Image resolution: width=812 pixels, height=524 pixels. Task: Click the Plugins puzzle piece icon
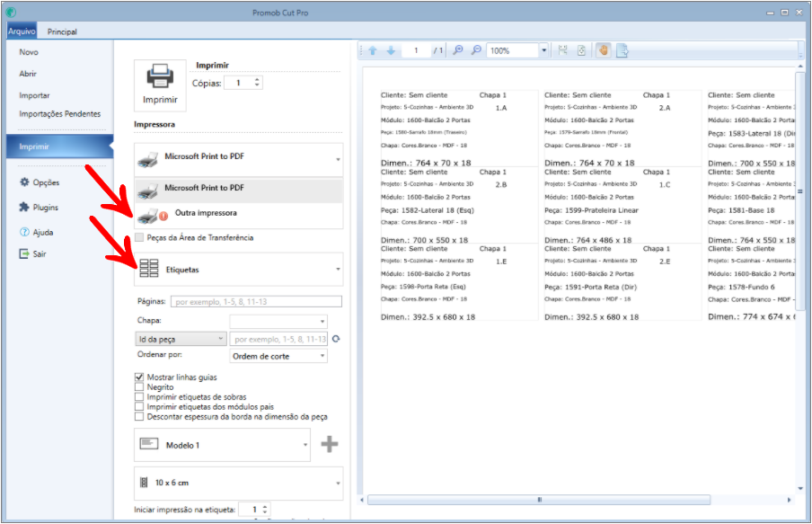(x=24, y=207)
